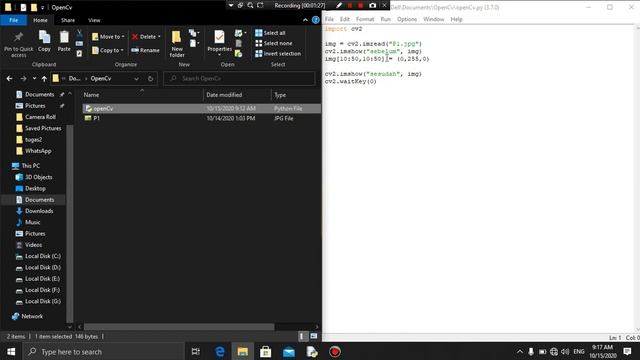Viewport: 640px width, 360px height.
Task: Collapse the ribbon with the chevron
Action: click(x=305, y=20)
